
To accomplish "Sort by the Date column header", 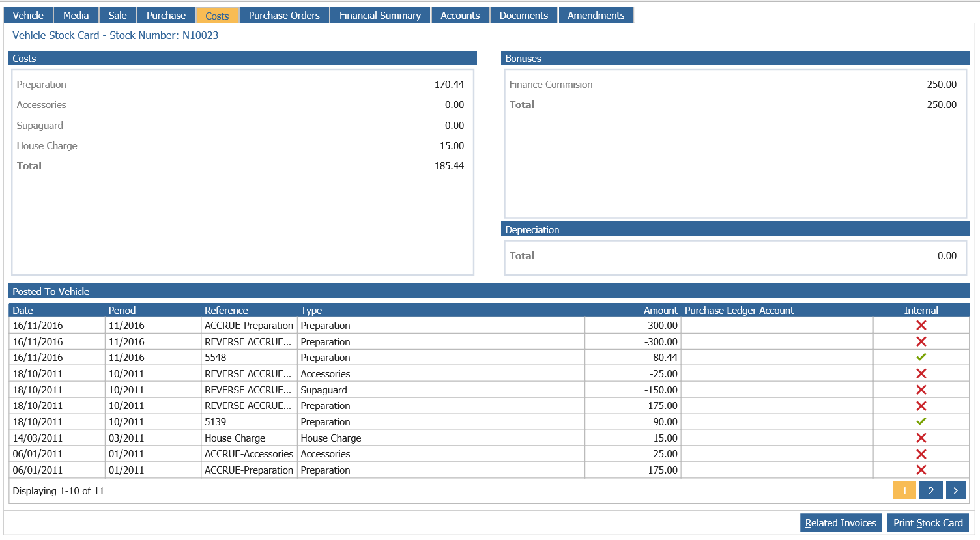I will tap(23, 310).
